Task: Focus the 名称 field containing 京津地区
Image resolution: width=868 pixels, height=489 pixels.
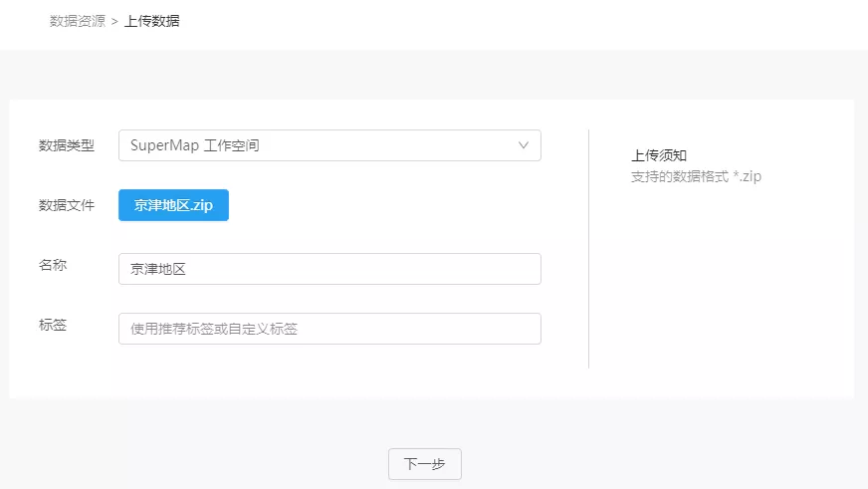Action: (329, 269)
